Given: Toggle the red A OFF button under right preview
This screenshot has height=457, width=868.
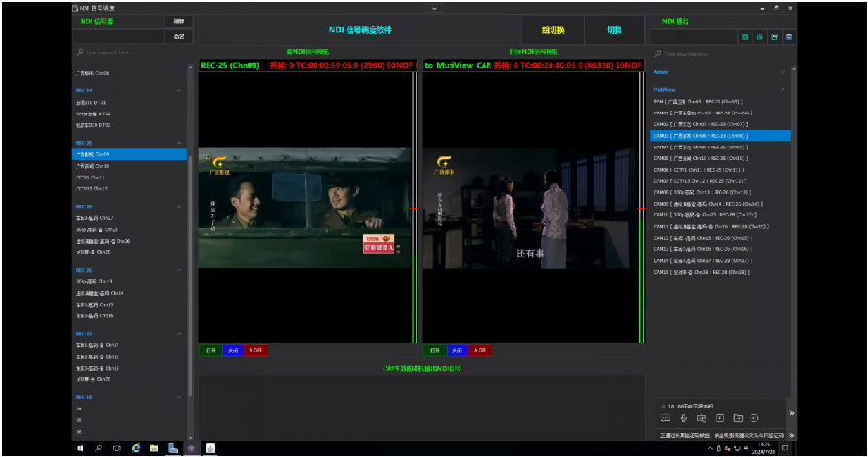Looking at the screenshot, I should (480, 351).
